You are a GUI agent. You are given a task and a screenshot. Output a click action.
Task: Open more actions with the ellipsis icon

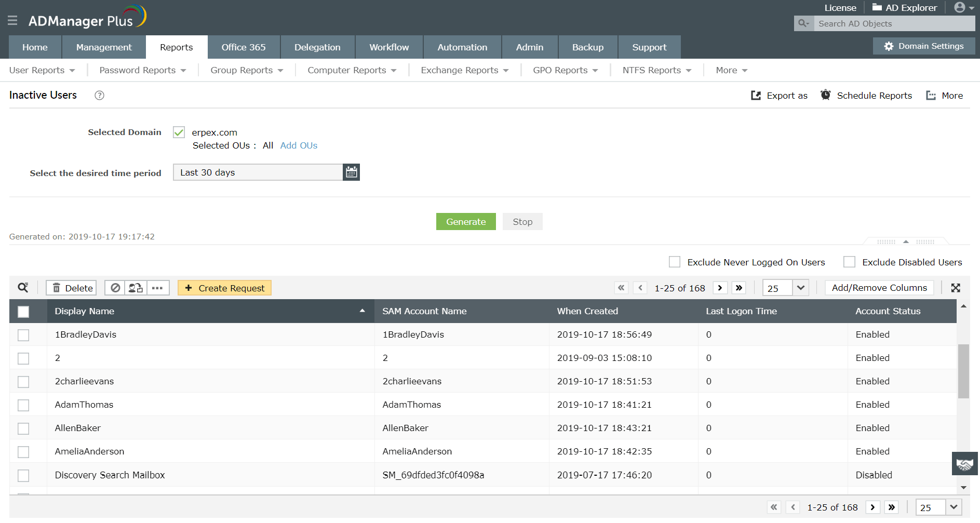coord(157,287)
